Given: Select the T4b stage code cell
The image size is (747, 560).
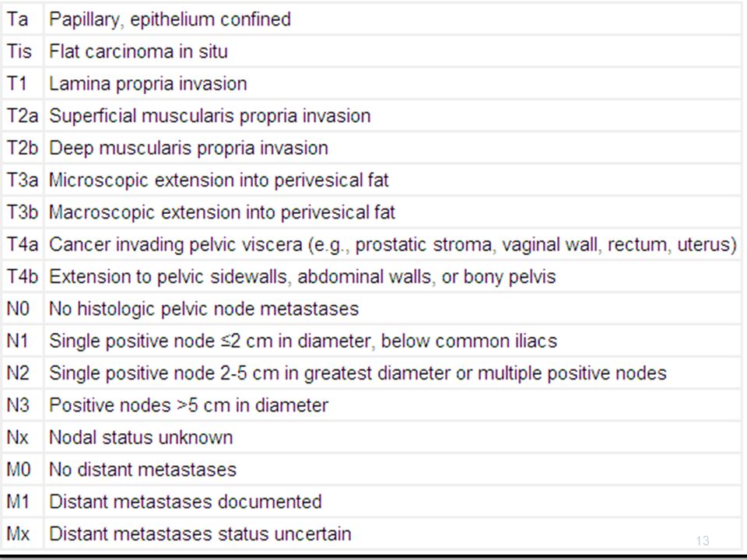Looking at the screenshot, I should tap(22, 277).
